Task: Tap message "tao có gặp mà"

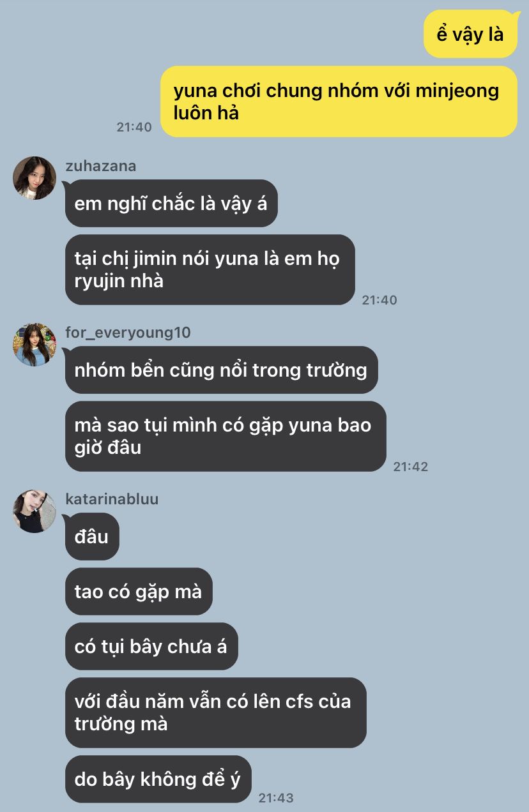Action: tap(139, 591)
